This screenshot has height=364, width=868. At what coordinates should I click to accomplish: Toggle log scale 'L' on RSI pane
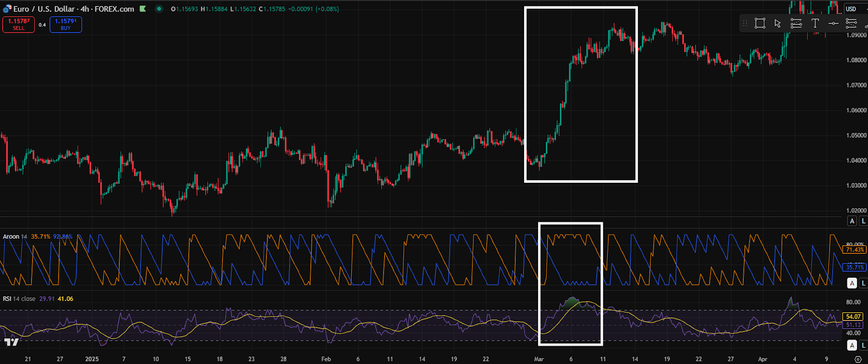(x=863, y=346)
